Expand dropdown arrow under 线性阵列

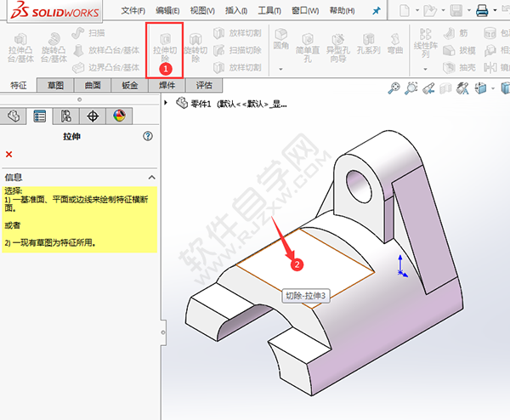pos(425,69)
